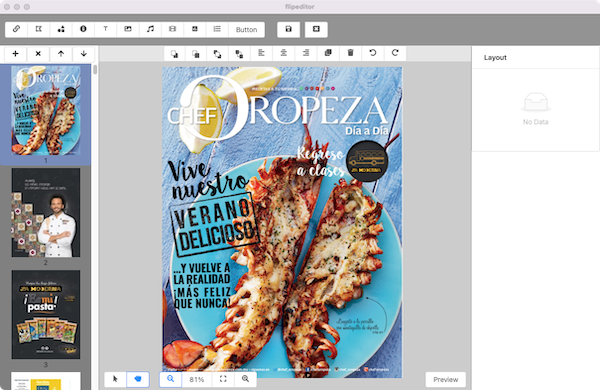Activate the hand pan tool
This screenshot has height=390, width=600.
(x=138, y=379)
